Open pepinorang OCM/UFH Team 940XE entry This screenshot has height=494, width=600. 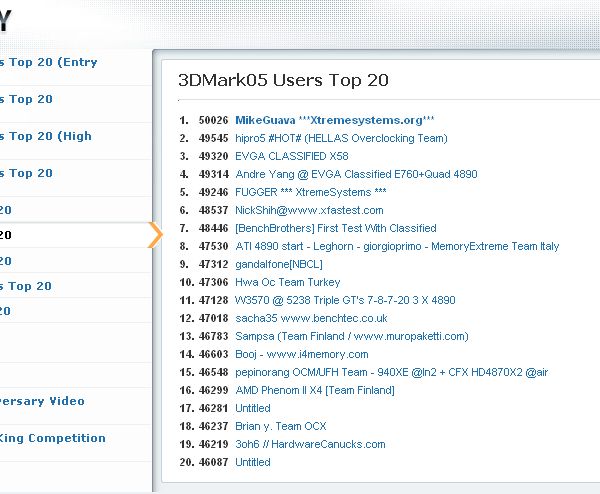(391, 372)
